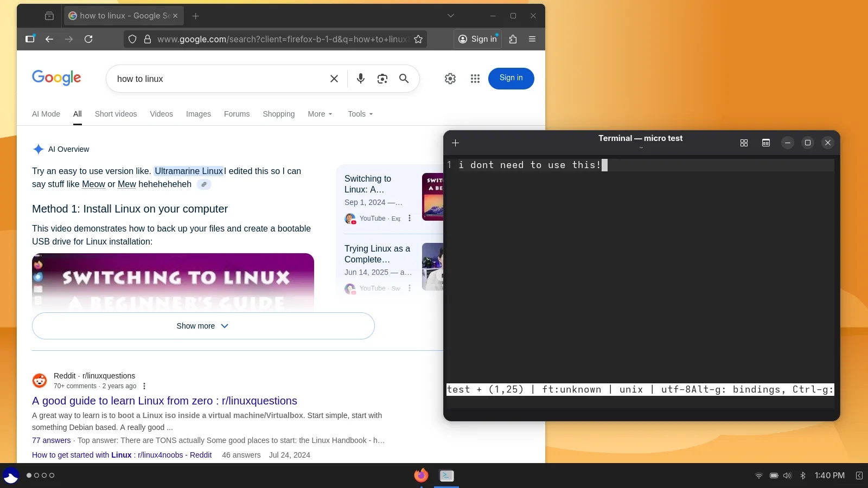Image resolution: width=868 pixels, height=488 pixels.
Task: Clear the Google search box text
Action: [334, 79]
